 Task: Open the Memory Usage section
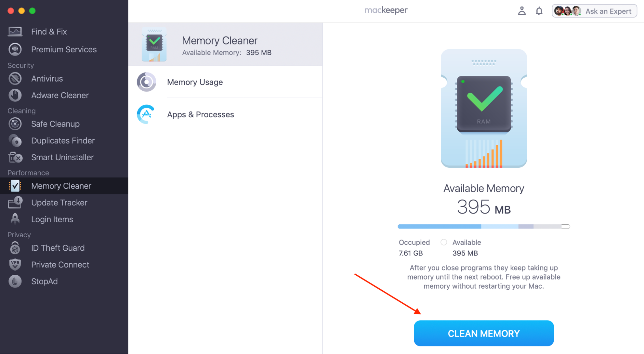(226, 82)
